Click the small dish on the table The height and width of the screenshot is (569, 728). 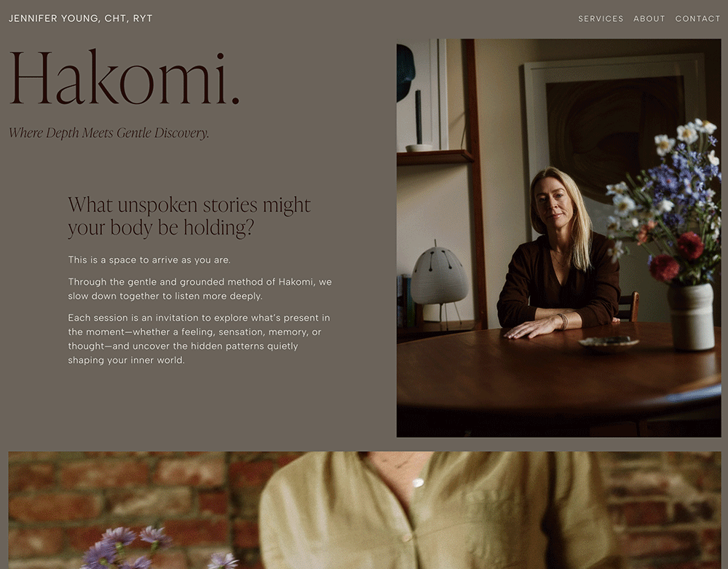pos(608,342)
